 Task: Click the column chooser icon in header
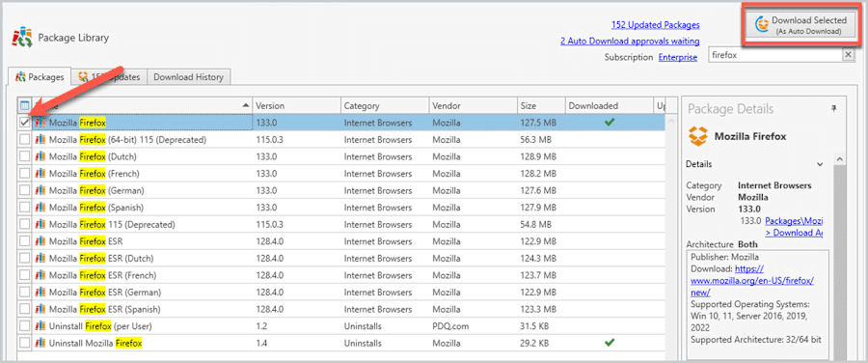coord(24,105)
